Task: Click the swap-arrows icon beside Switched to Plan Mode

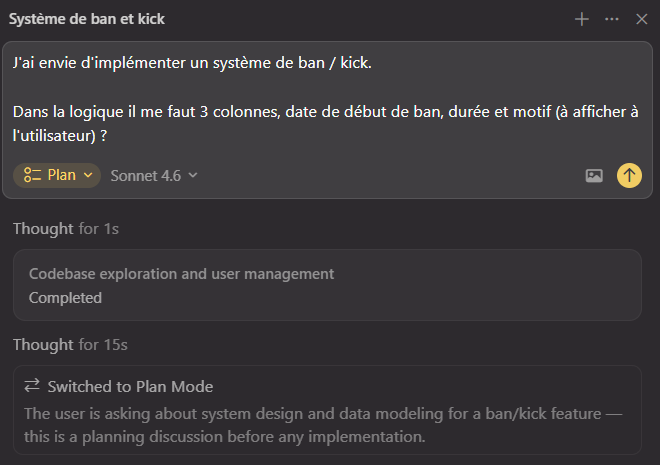Action: tap(33, 386)
